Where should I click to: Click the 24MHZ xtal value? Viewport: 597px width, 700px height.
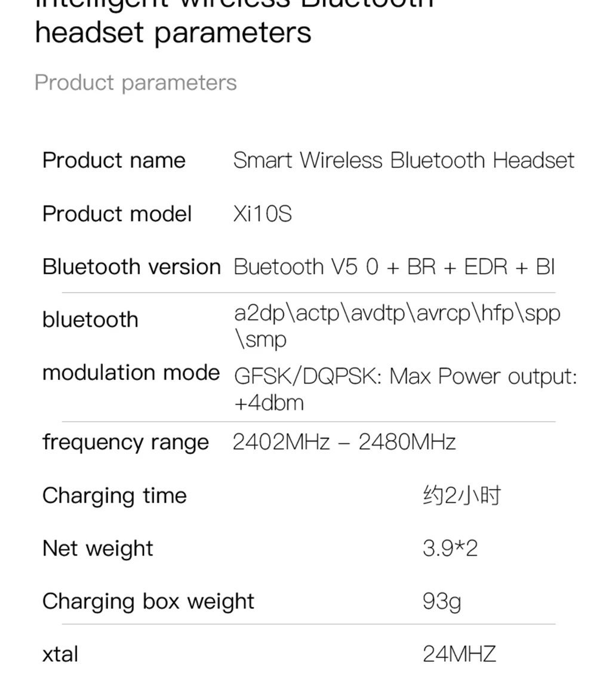click(459, 654)
